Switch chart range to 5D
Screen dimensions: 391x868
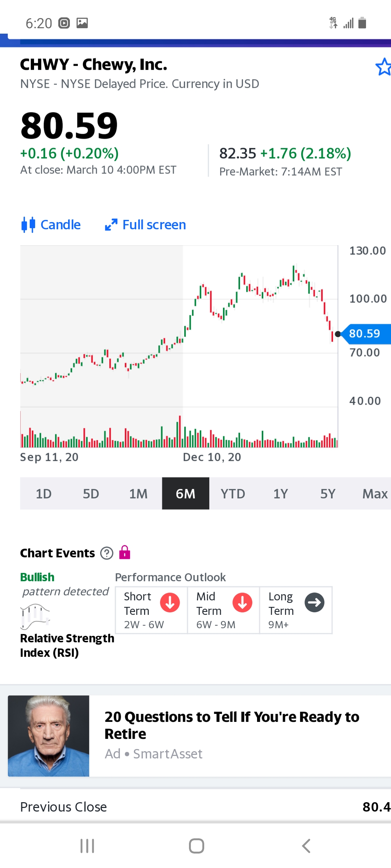(91, 494)
